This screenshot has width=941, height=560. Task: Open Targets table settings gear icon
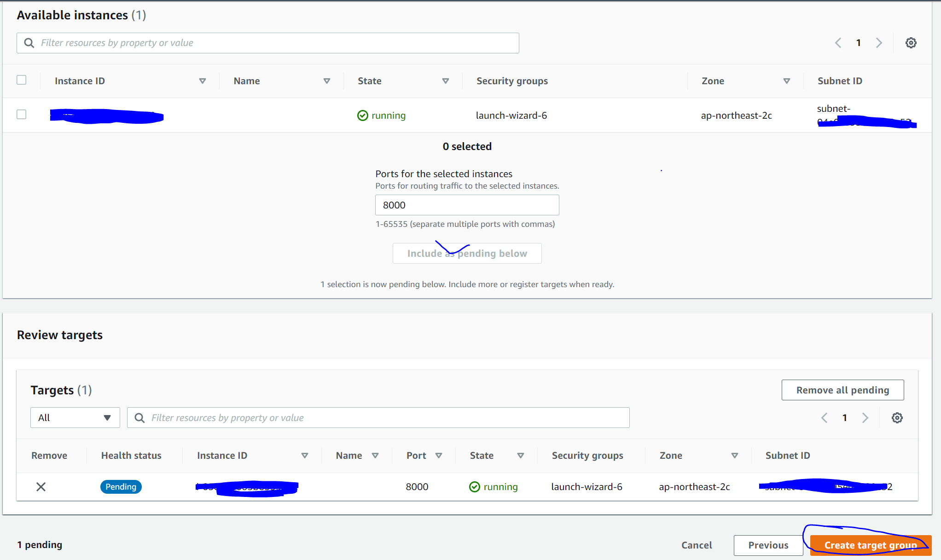tap(897, 418)
